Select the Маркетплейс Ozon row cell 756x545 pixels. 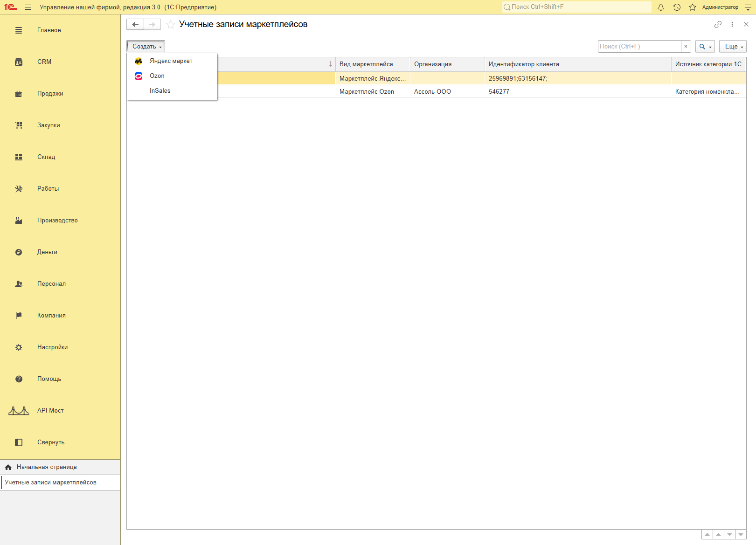[373, 92]
